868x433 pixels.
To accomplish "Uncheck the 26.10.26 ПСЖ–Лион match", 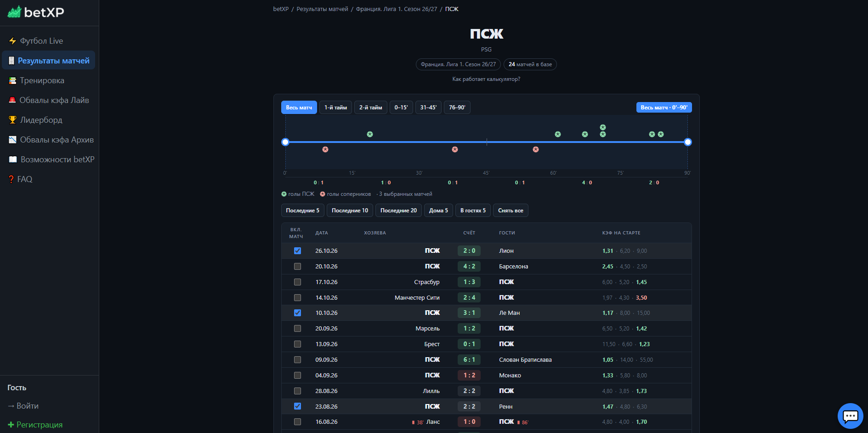I will point(298,251).
